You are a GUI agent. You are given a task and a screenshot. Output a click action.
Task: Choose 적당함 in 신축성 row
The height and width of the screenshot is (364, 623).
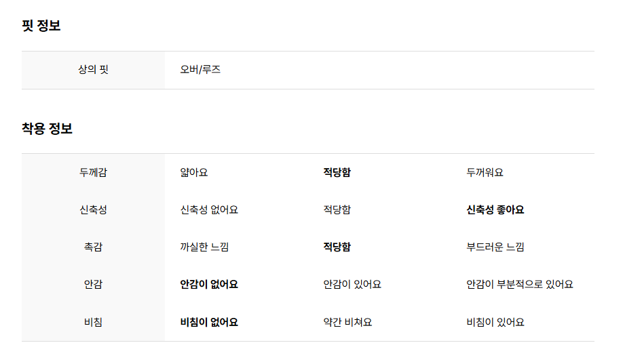coord(337,209)
